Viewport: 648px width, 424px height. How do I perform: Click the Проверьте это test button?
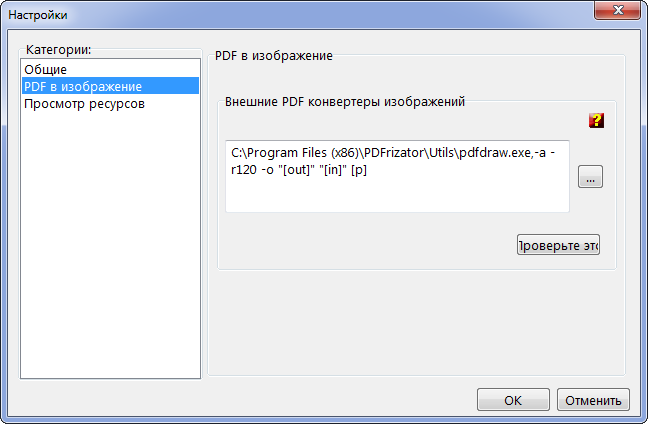point(558,245)
